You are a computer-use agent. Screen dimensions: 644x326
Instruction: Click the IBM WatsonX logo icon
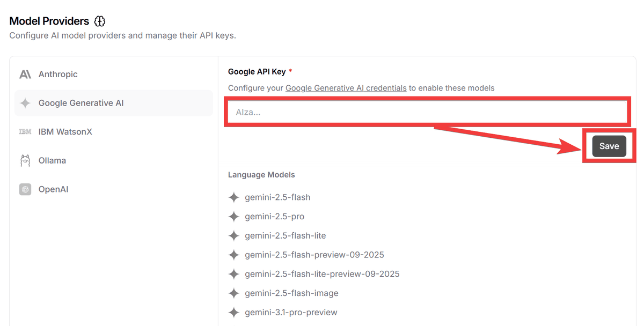tap(25, 132)
